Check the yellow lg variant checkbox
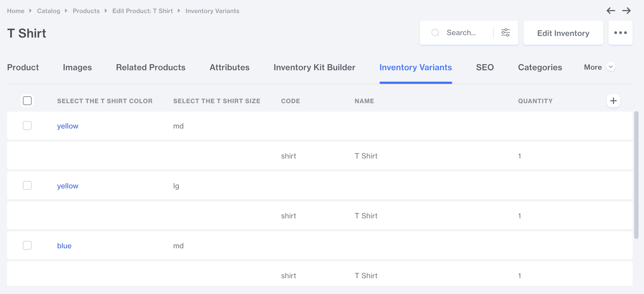The image size is (644, 294). tap(27, 185)
